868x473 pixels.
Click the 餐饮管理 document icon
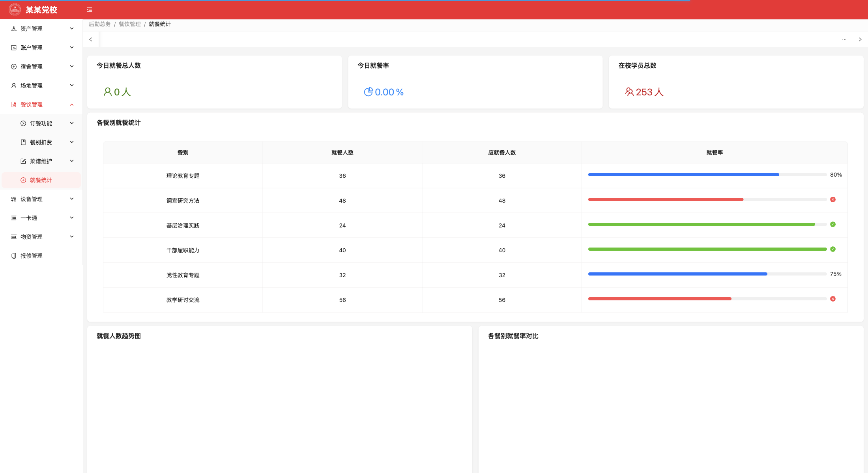(14, 104)
